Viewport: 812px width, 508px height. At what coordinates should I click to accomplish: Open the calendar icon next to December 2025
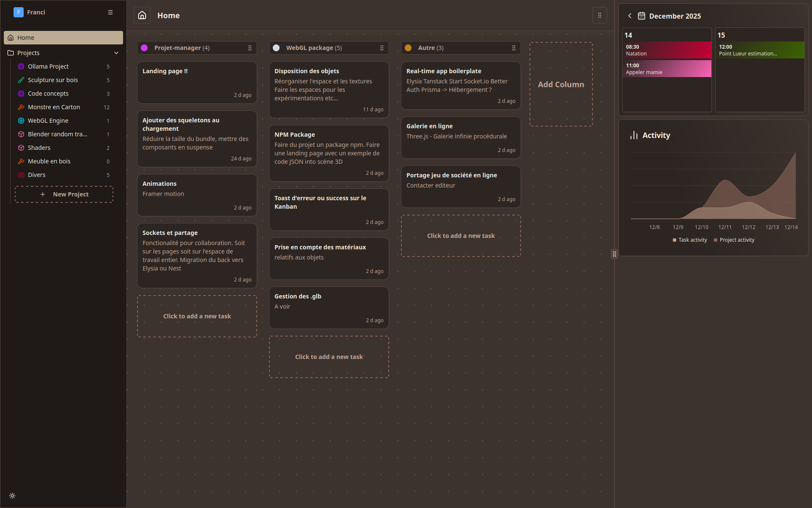click(641, 16)
